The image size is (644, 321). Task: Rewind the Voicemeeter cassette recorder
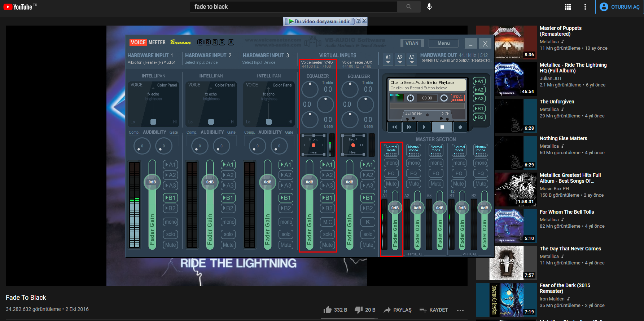(394, 127)
